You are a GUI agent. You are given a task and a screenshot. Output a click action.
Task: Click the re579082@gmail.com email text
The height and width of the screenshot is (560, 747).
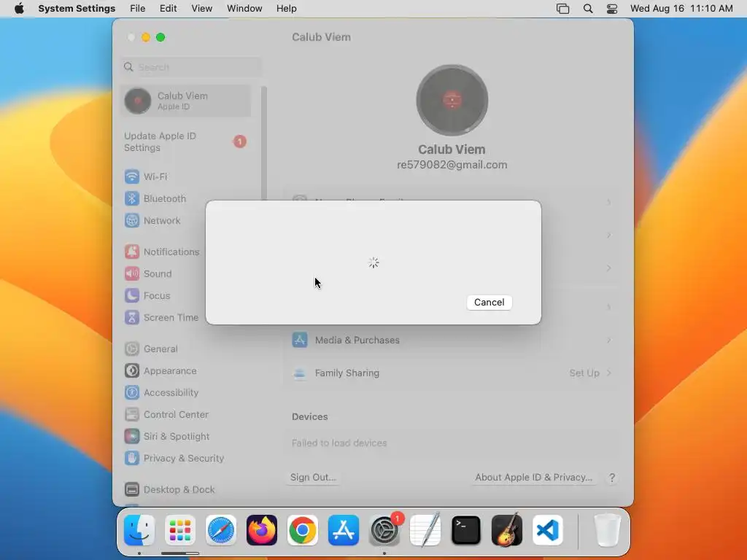pos(452,165)
